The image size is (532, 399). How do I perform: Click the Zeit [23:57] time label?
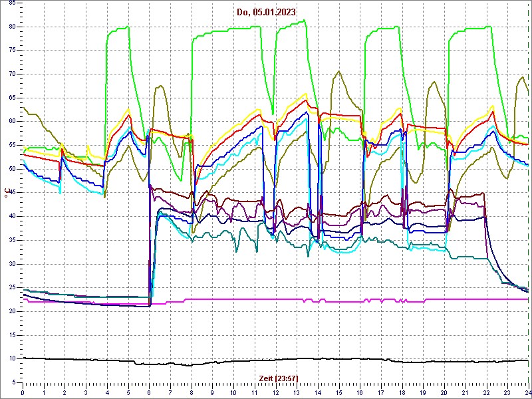point(277,378)
